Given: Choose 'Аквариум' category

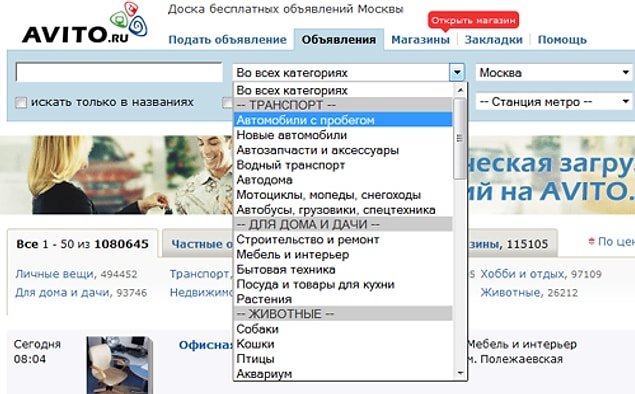Looking at the screenshot, I should click(x=343, y=373).
